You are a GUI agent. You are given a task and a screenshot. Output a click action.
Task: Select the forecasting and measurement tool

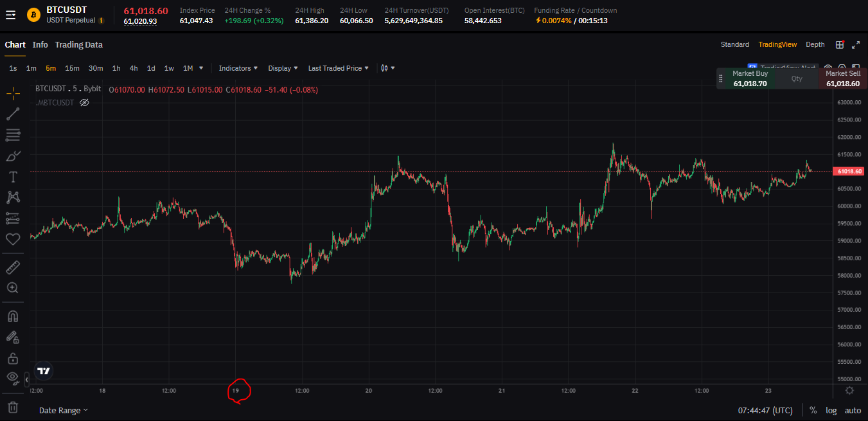[x=13, y=218]
